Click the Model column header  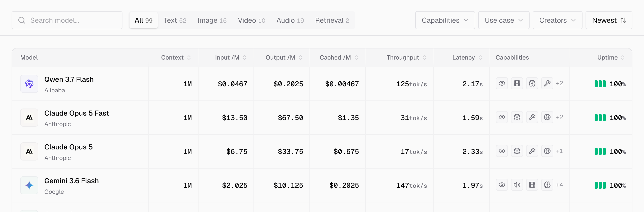[x=29, y=58]
